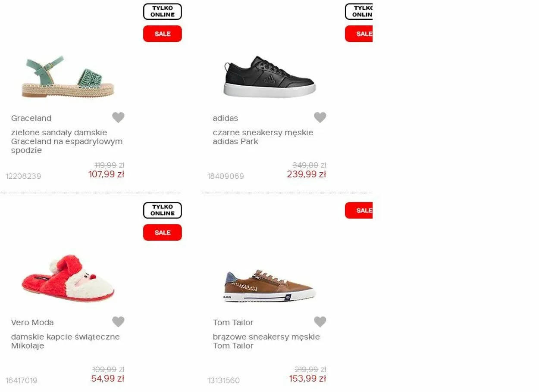Viewport: 539px width, 392px height.
Task: Open the Graceland brand link
Action: (31, 118)
